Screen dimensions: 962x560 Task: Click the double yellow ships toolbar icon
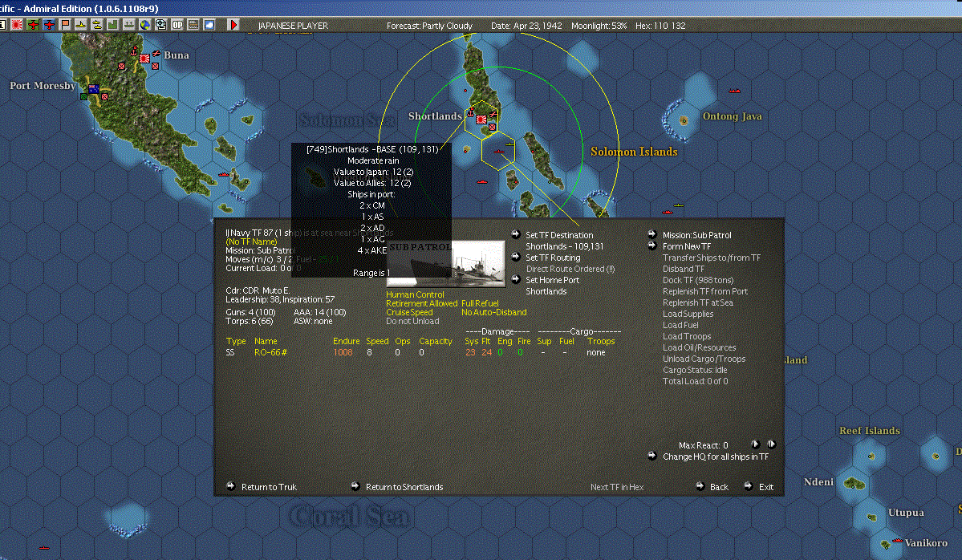click(97, 25)
